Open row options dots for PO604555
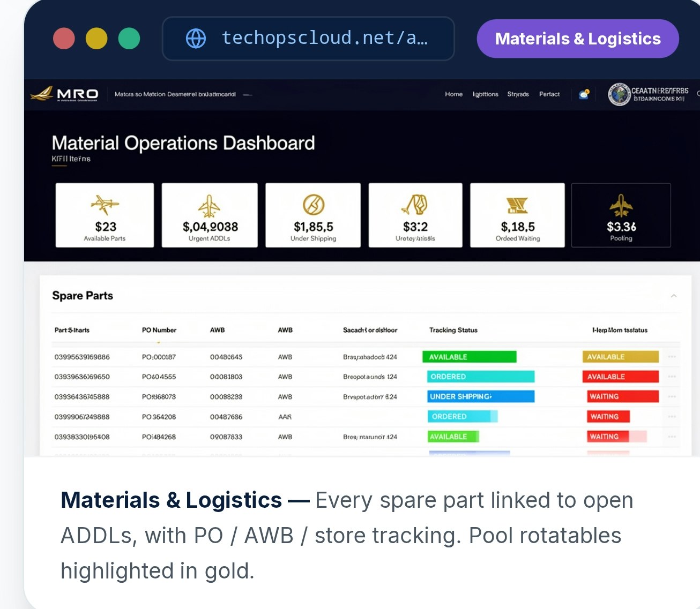Screen dimensions: 700x609 [672, 377]
